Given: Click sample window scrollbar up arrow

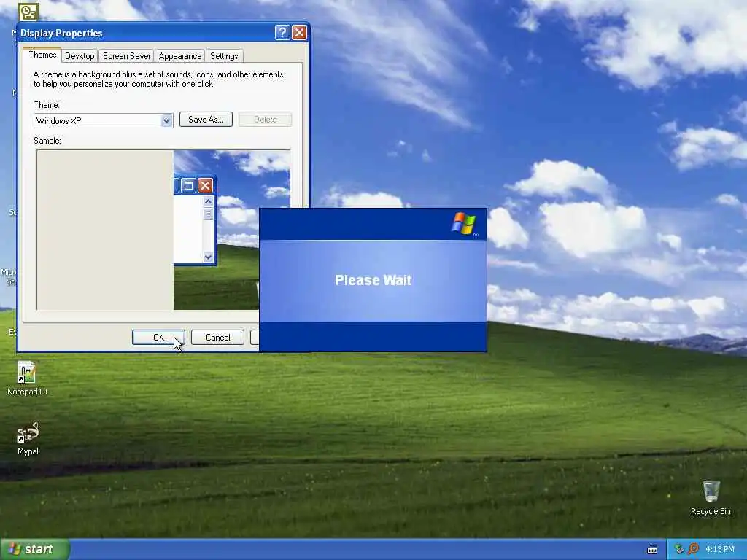Looking at the screenshot, I should coord(208,201).
